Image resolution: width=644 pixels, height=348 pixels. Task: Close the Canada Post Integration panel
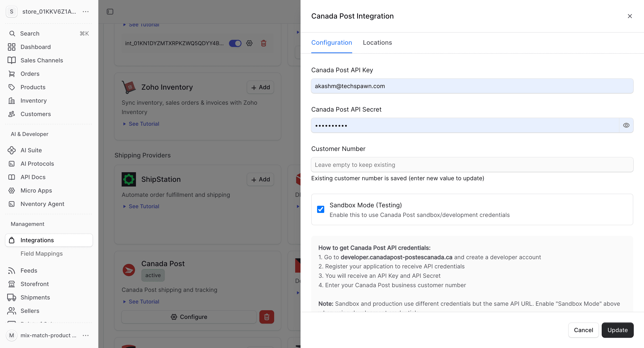[x=630, y=16]
